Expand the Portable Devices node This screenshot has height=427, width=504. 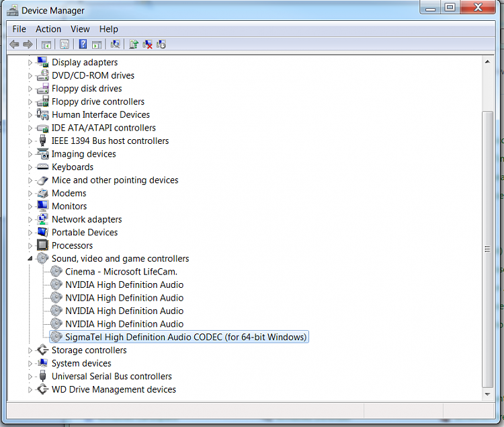(x=30, y=233)
